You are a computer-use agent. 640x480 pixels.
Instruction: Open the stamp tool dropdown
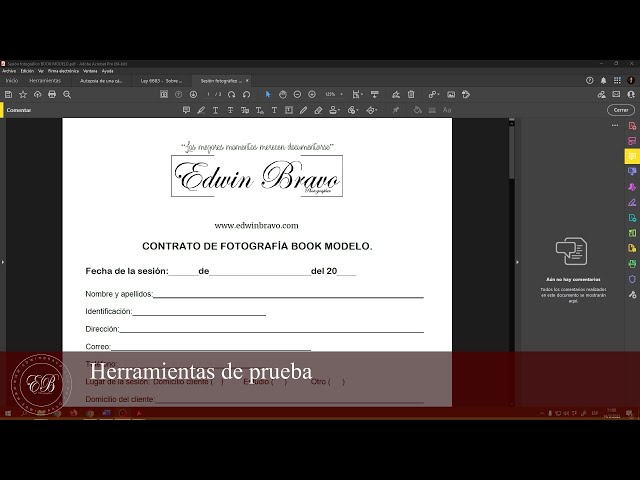(x=334, y=110)
